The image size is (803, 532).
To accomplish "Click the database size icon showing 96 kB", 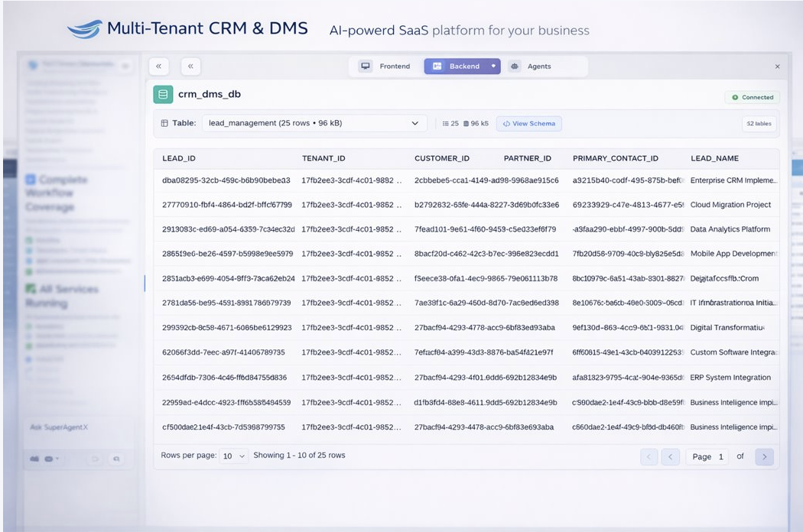I will point(465,124).
